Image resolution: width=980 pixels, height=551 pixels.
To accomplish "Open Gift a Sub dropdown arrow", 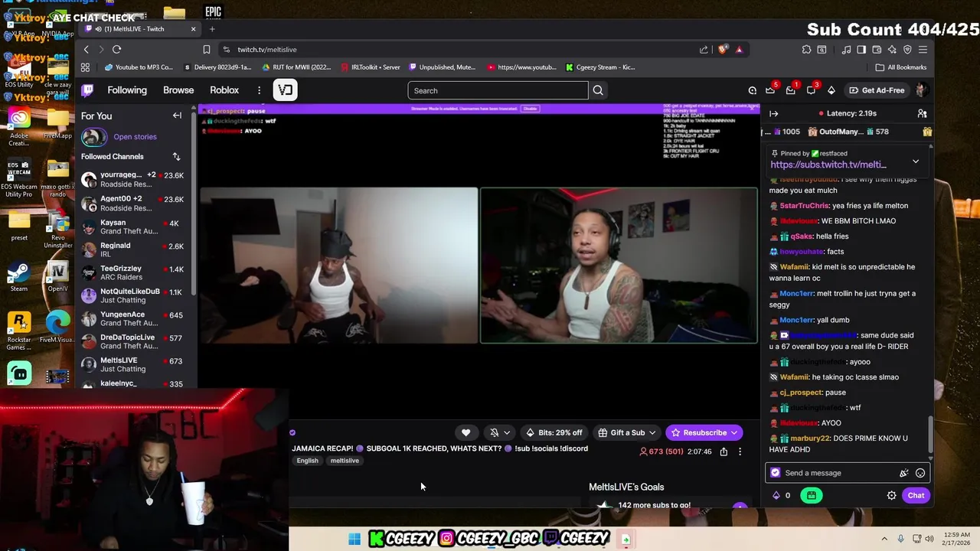I will click(653, 432).
